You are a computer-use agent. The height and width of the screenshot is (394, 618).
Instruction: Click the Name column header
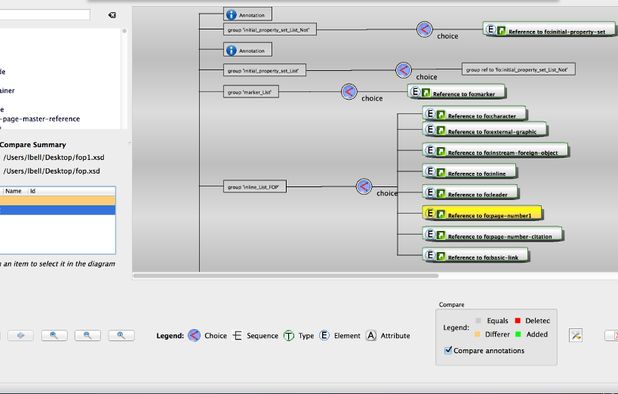[13, 191]
